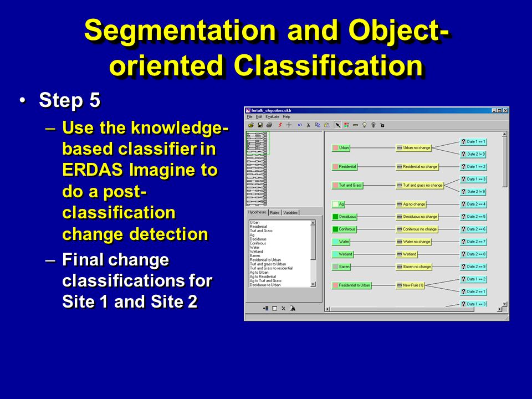
Task: Click rule icon on 'New Rule (1)' node
Action: [x=400, y=285]
